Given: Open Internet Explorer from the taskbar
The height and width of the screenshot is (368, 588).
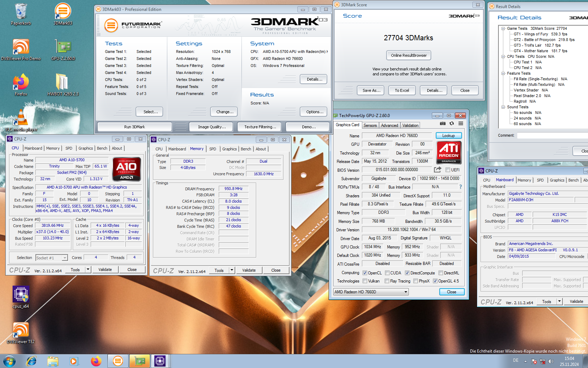Looking at the screenshot, I should pos(31,361).
